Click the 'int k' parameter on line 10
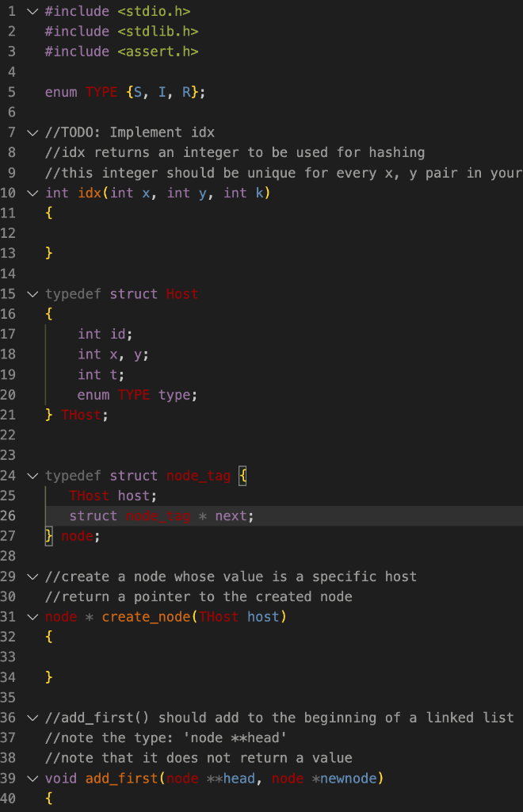 (243, 193)
